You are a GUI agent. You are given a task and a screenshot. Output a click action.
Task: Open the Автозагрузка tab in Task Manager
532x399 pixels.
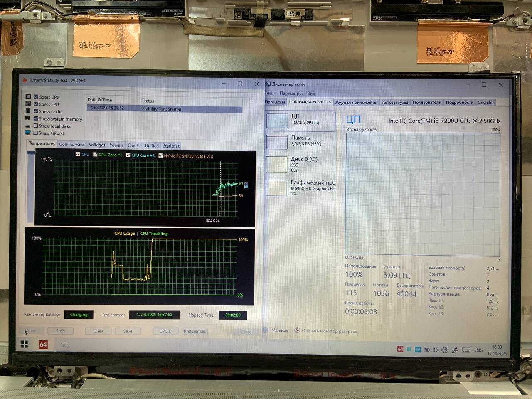point(395,102)
